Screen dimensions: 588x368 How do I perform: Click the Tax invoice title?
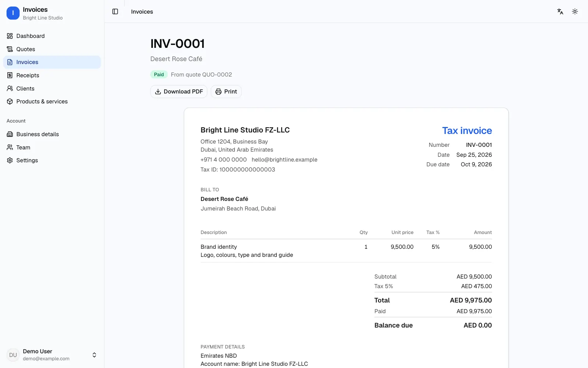click(x=467, y=131)
